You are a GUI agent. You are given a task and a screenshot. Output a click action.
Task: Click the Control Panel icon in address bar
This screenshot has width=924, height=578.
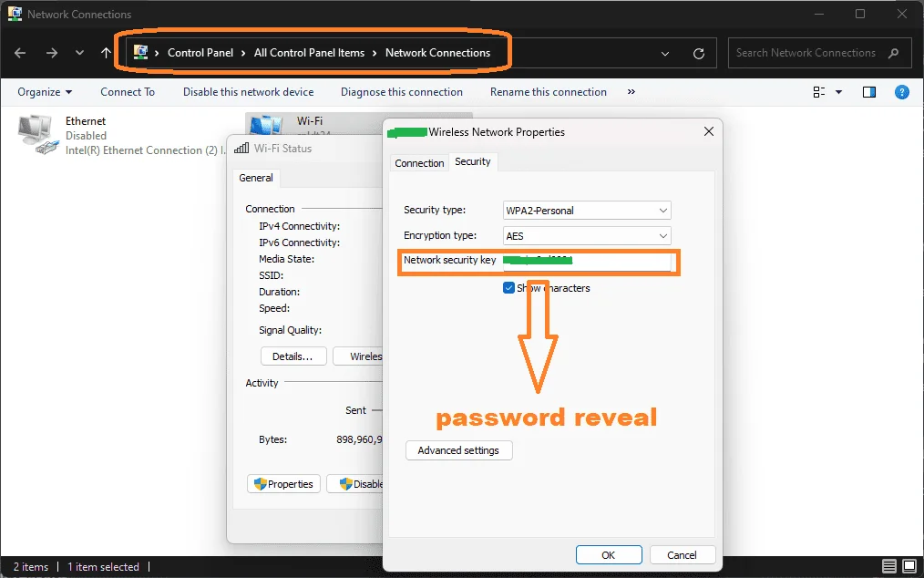[x=140, y=53]
